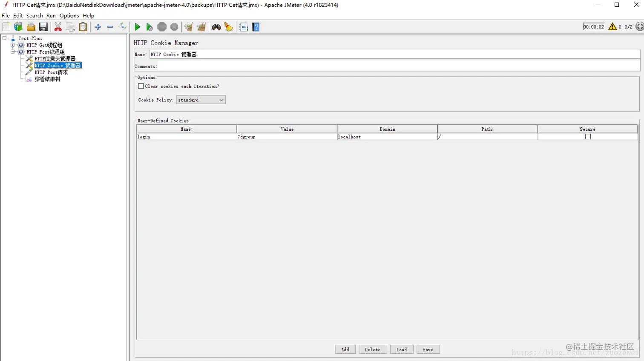This screenshot has height=361, width=644.
Task: Click the remote engines status icon top right
Action: pos(640,26)
